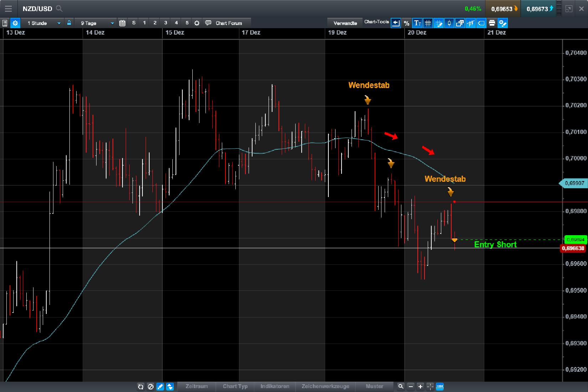The image size is (588, 392).
Task: Toggle the 1234 value labels display
Action: pyautogui.click(x=440, y=387)
